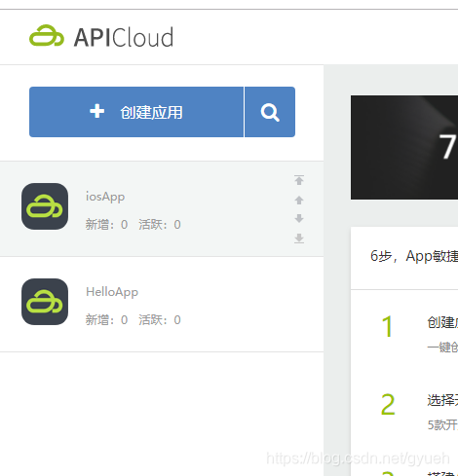Click 新增: 0 under HelloApp
This screenshot has height=476, width=458.
coord(106,319)
